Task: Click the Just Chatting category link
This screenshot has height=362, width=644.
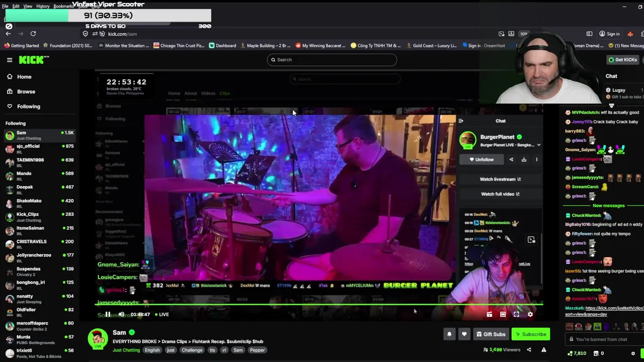Action: pyautogui.click(x=126, y=350)
